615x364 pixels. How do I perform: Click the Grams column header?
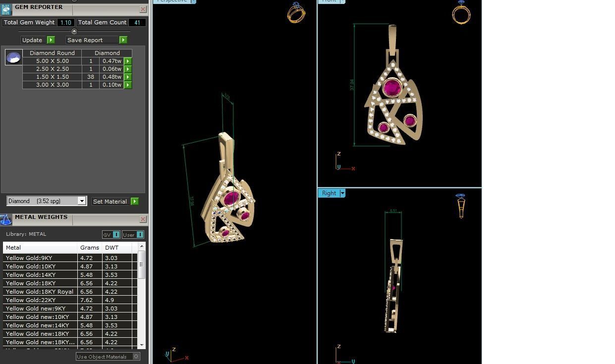coord(90,247)
